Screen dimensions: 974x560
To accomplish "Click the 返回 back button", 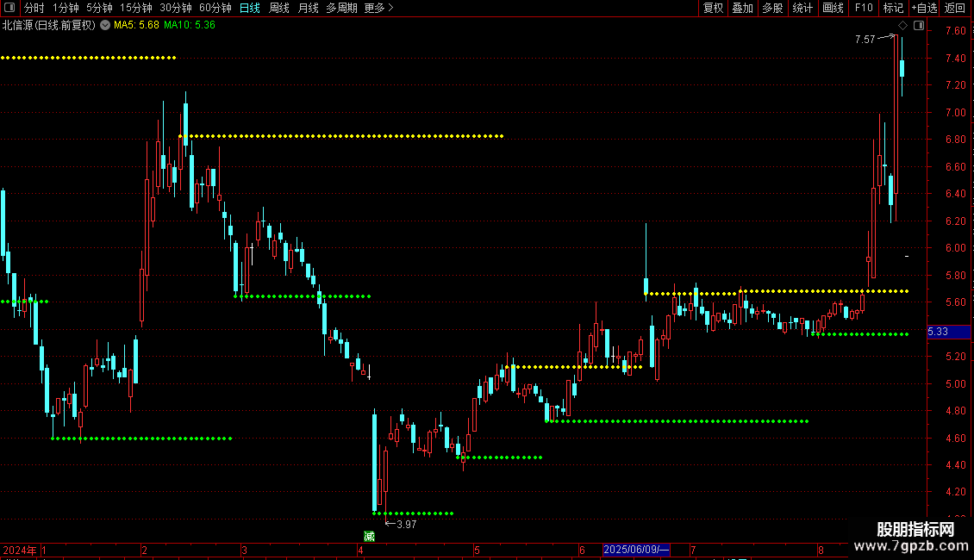I will 955,8.
